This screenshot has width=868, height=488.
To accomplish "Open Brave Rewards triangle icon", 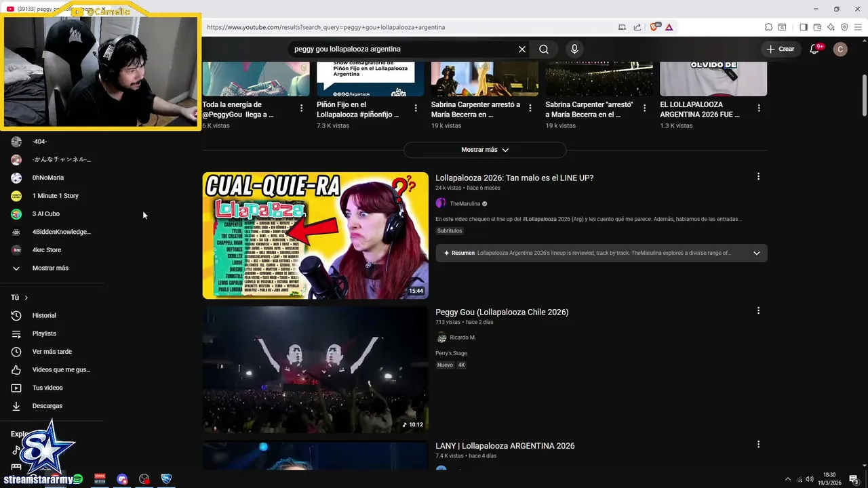I will click(x=669, y=27).
